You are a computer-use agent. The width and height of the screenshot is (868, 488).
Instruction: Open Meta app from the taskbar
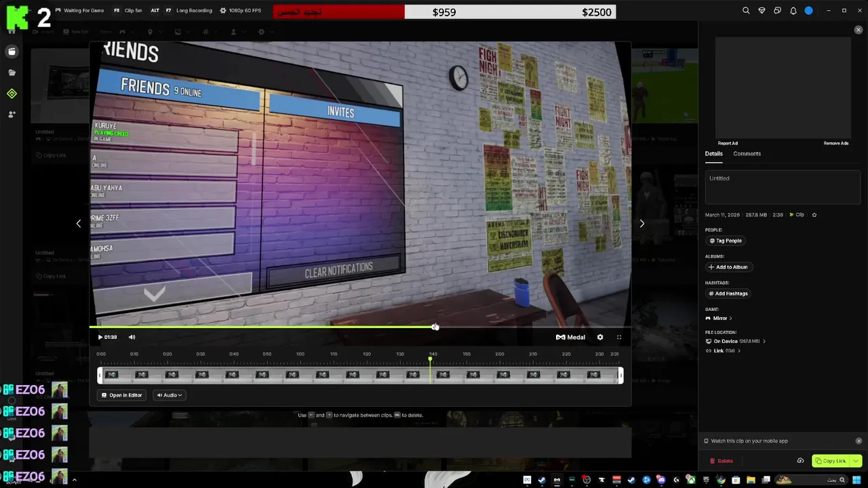pyautogui.click(x=527, y=480)
